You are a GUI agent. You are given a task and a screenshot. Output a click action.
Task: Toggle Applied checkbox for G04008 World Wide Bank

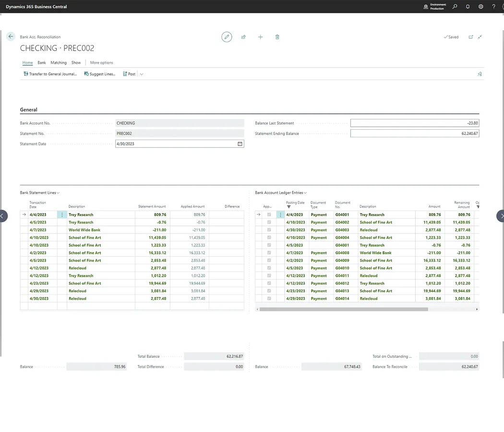(x=269, y=253)
